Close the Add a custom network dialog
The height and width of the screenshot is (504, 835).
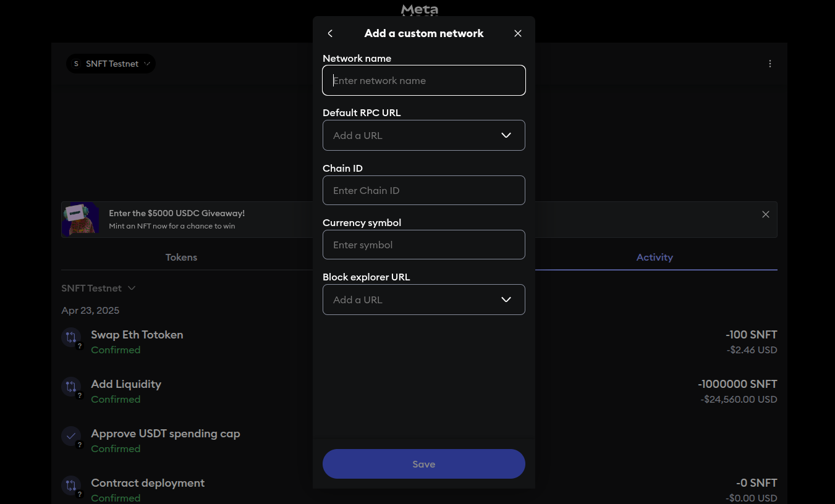[518, 33]
